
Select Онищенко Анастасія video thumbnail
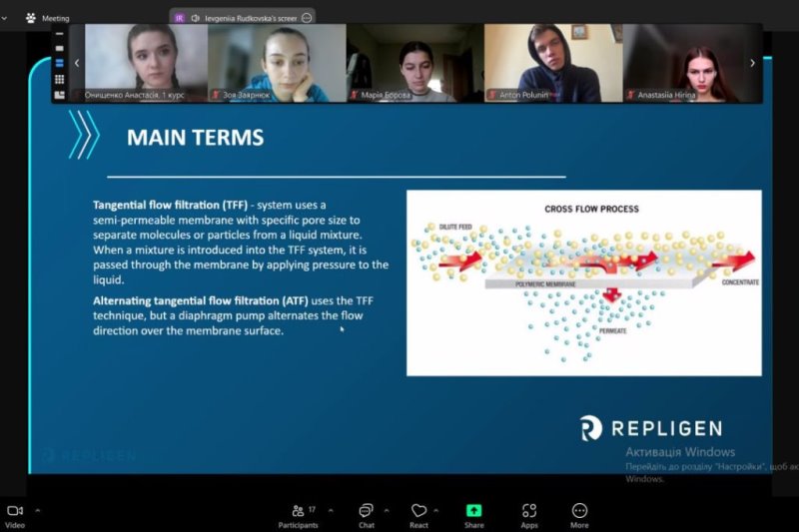[146, 63]
